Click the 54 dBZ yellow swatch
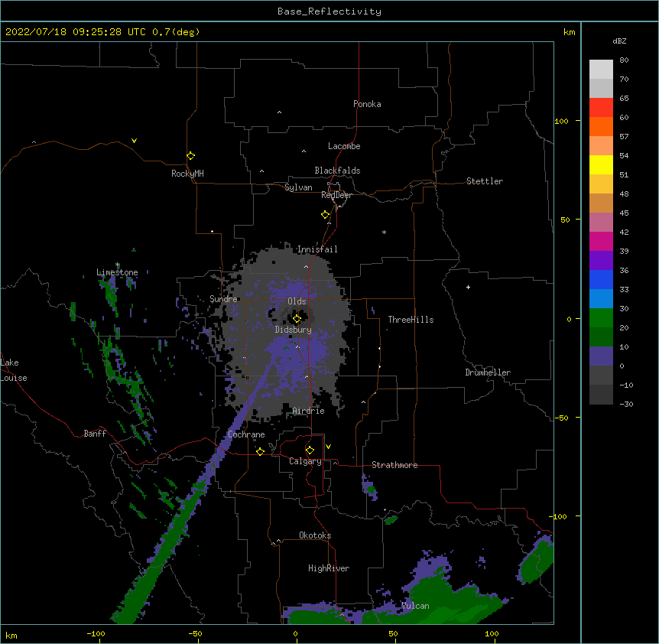This screenshot has width=659, height=644. tap(601, 164)
